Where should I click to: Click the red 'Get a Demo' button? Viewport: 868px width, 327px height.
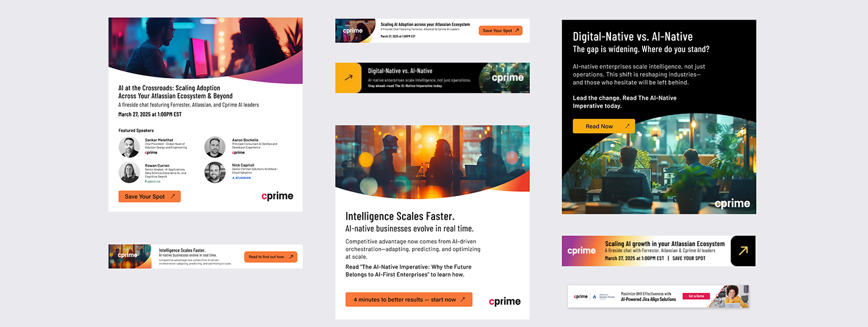(x=696, y=296)
